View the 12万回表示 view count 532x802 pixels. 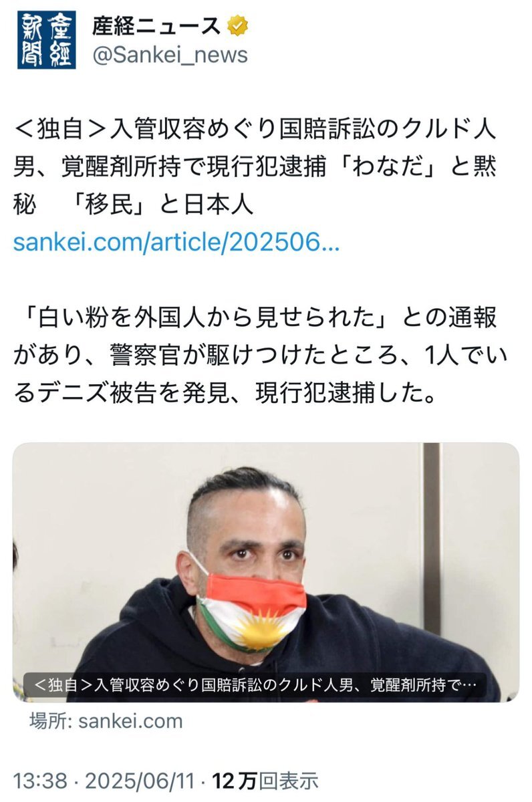[x=266, y=780]
